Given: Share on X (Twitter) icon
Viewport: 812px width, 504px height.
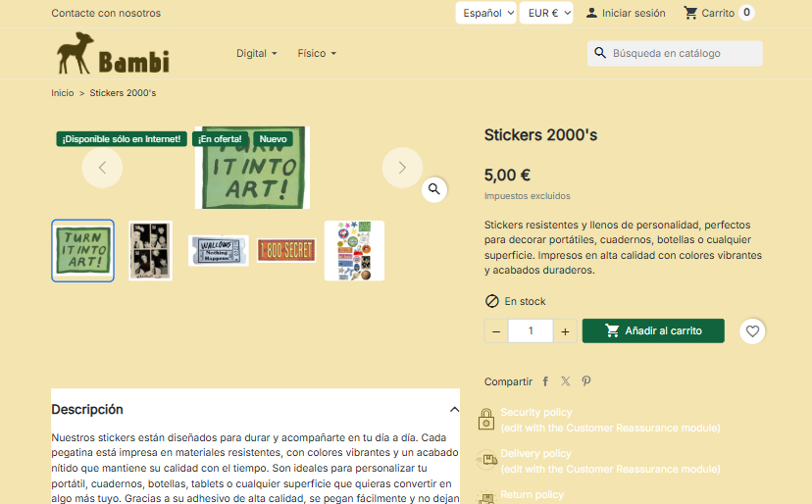Looking at the screenshot, I should coord(566,381).
